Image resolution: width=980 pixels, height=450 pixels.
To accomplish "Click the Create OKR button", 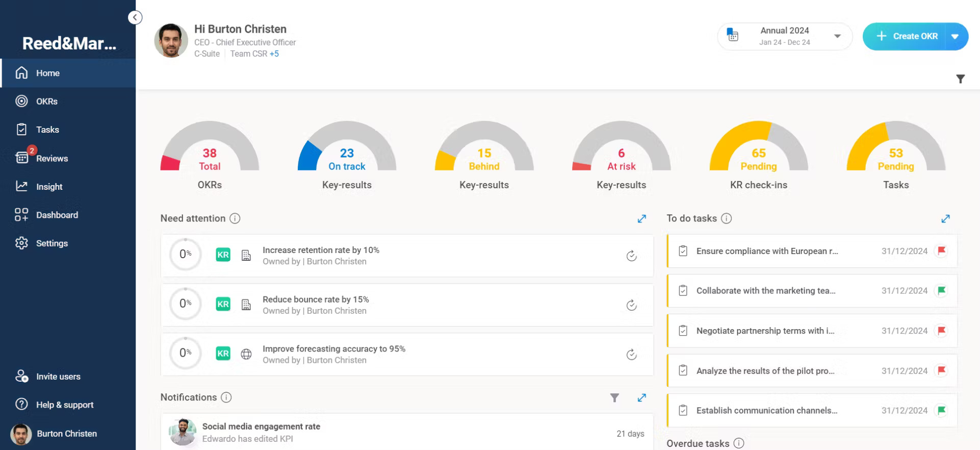I will coord(907,37).
